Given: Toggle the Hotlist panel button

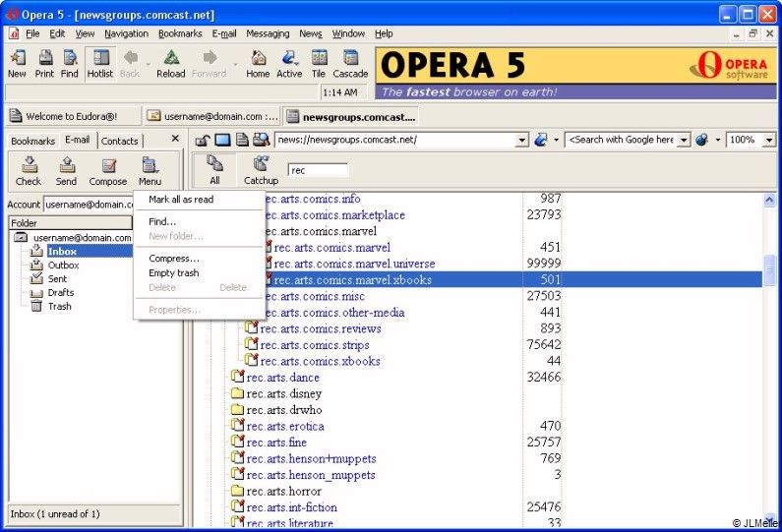Looking at the screenshot, I should [x=100, y=64].
